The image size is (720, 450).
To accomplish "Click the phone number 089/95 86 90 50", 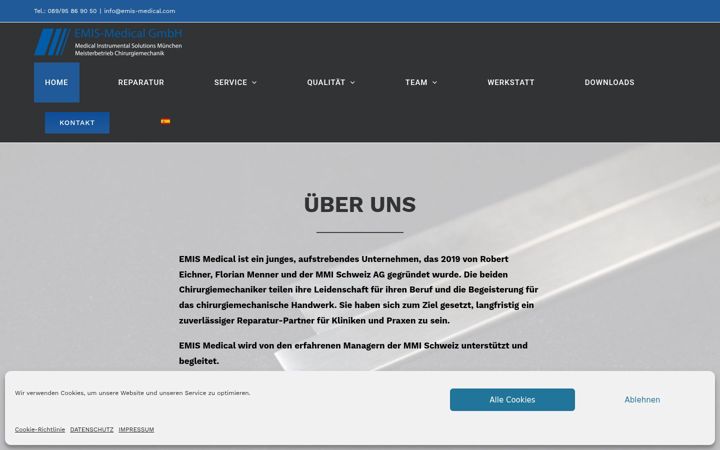I will coord(72,11).
